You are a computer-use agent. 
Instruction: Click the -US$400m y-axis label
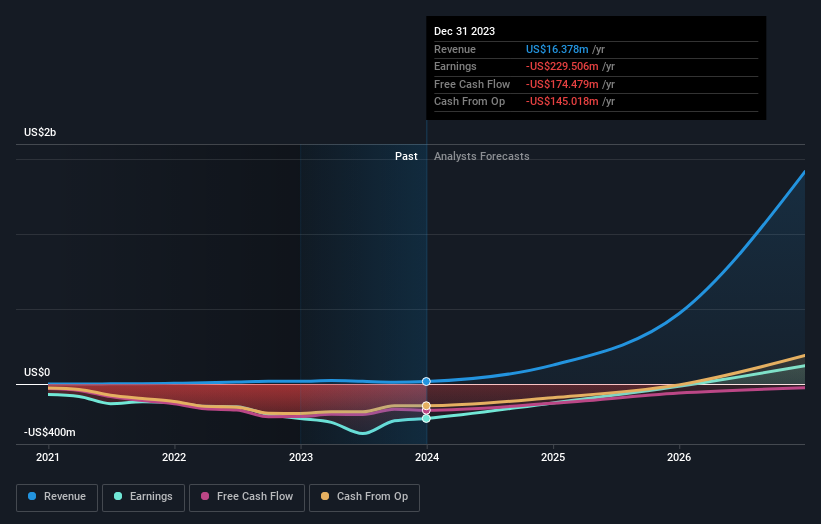pos(50,432)
